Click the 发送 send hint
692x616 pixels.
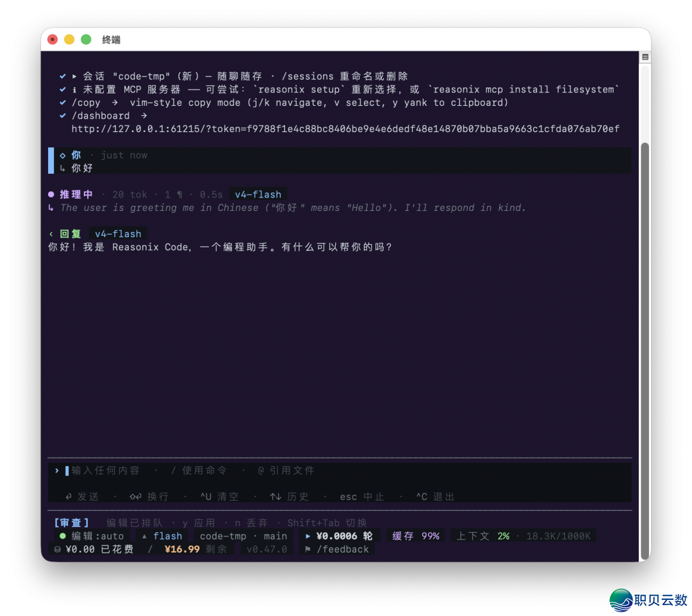[x=82, y=497]
